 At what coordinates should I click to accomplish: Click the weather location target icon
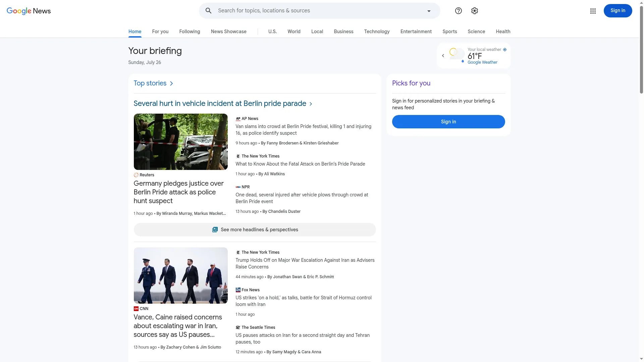coord(505,50)
